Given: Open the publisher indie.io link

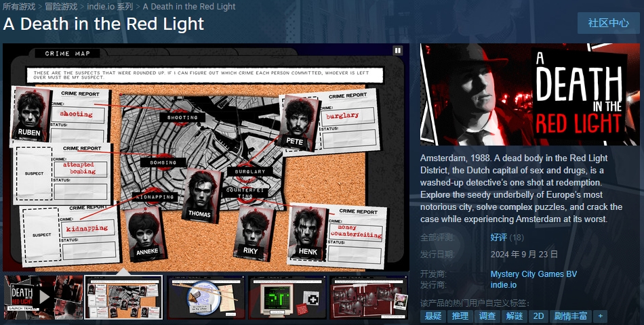Looking at the screenshot, I should click(504, 285).
